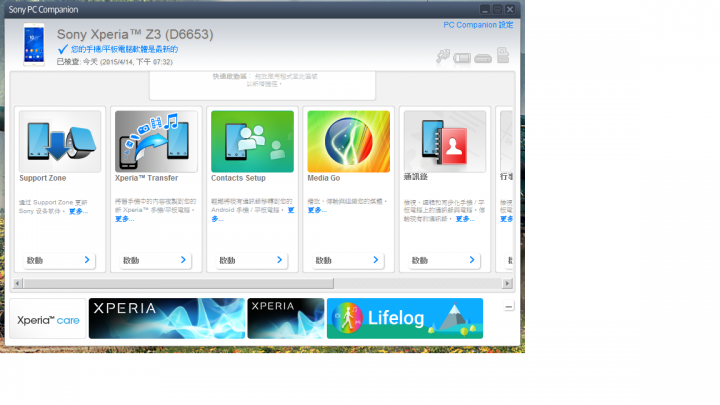This screenshot has height=405, width=720.
Task: Open the 更多 link under 通訊錄
Action: [465, 219]
